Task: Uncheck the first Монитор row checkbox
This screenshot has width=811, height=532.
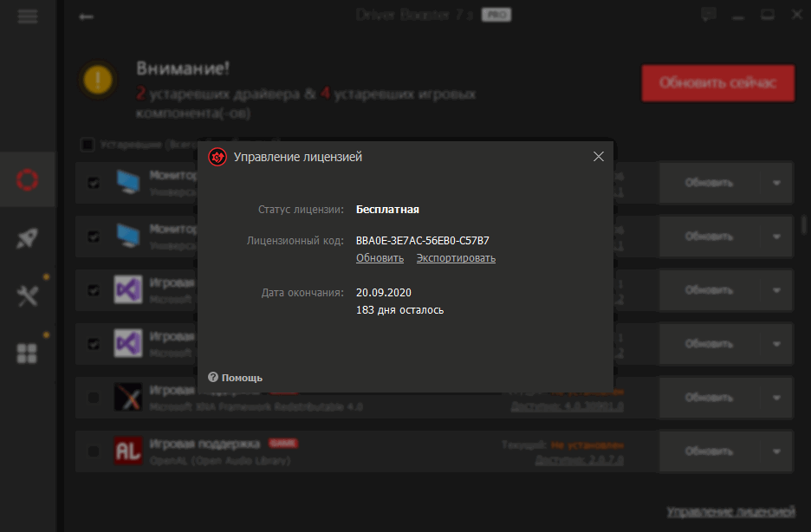Action: tap(94, 183)
